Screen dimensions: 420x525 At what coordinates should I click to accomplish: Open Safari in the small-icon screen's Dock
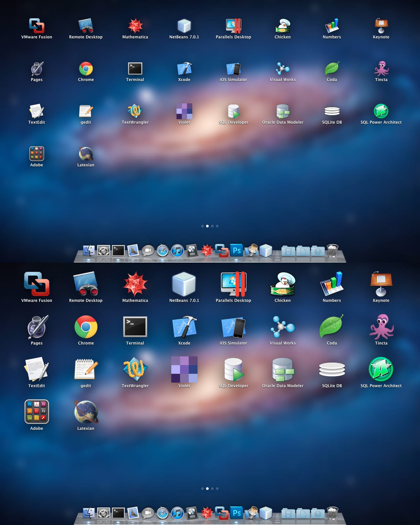[x=162, y=251]
